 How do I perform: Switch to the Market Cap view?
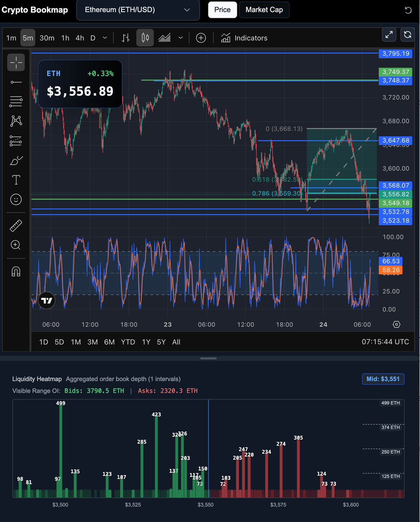[264, 10]
